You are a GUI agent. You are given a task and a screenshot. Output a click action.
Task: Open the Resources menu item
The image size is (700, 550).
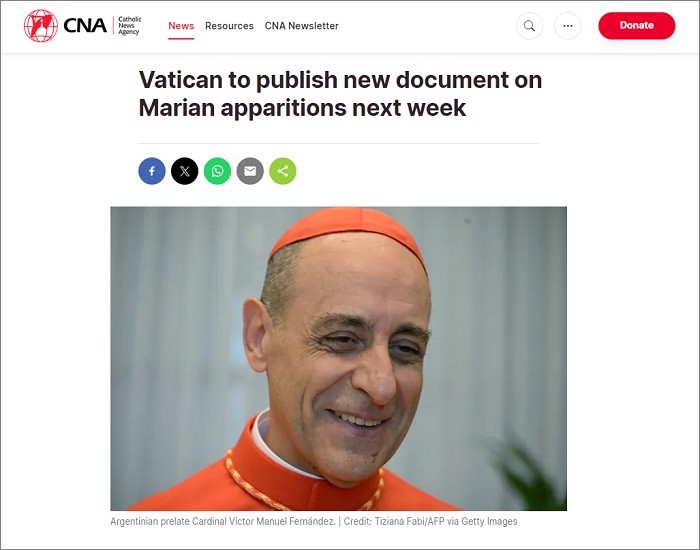click(x=229, y=26)
